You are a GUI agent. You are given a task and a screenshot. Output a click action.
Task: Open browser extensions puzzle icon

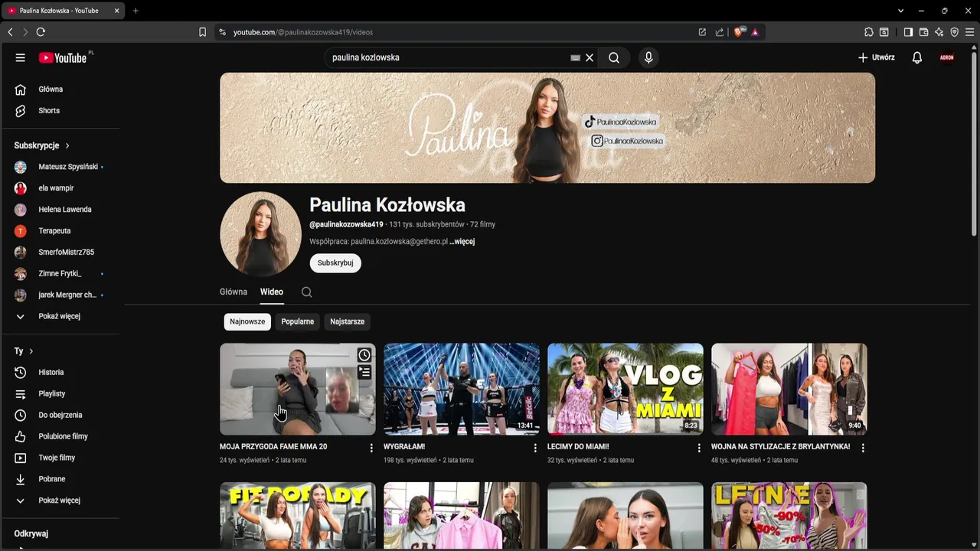pyautogui.click(x=868, y=32)
